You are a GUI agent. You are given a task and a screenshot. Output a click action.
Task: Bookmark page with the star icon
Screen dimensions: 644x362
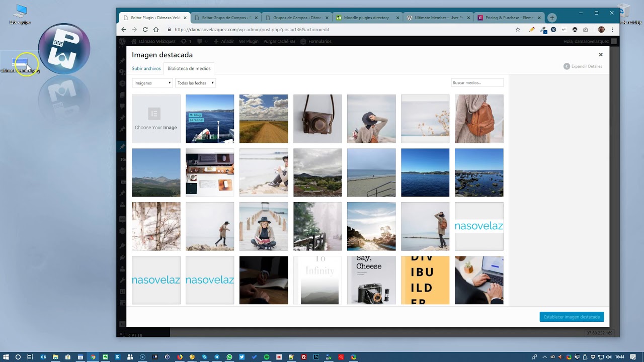(518, 30)
